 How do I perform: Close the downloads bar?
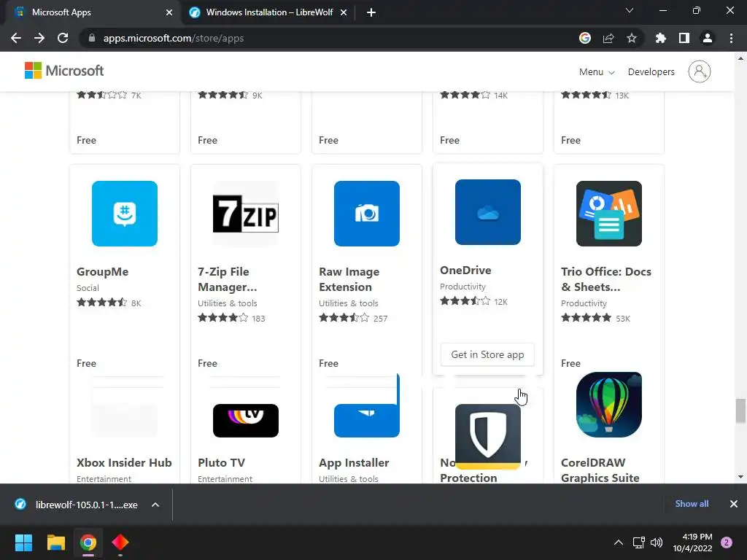click(733, 504)
